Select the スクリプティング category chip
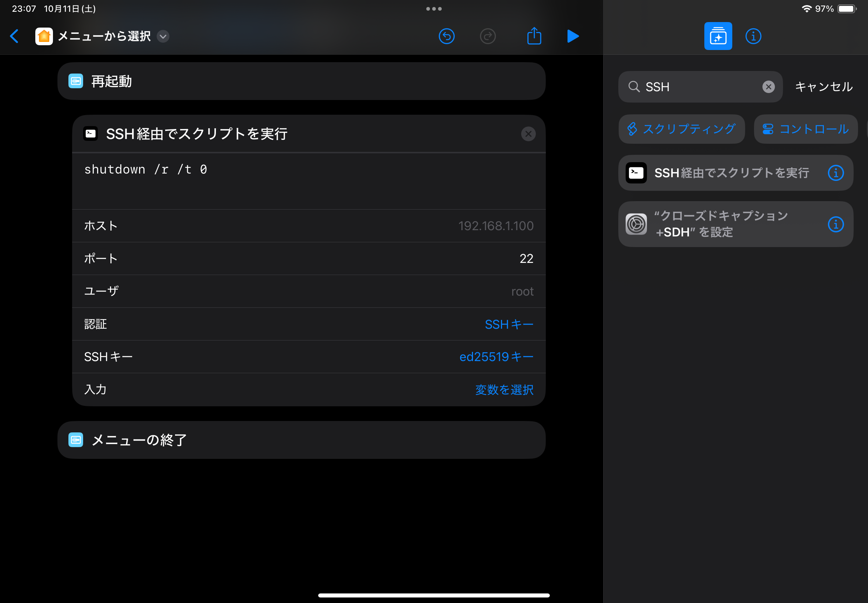The width and height of the screenshot is (868, 603). (681, 129)
